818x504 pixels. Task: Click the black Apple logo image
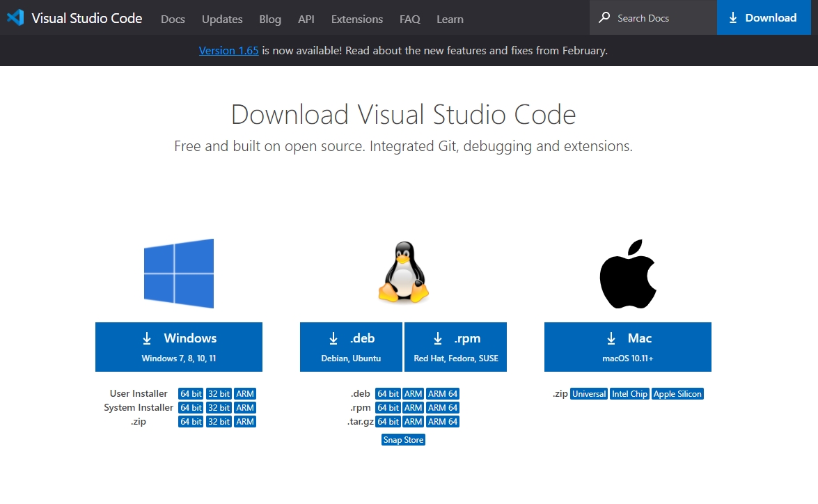coord(628,274)
